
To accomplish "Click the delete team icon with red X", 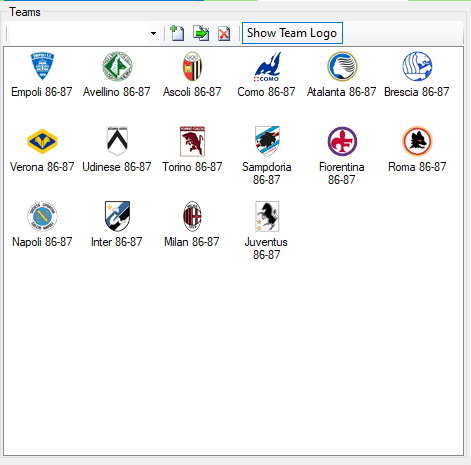I will coord(224,33).
